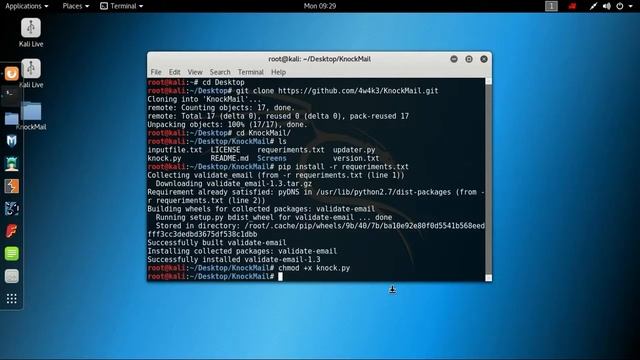Image resolution: width=640 pixels, height=360 pixels.
Task: Open the Files folder icon in the dock
Action: (x=11, y=118)
